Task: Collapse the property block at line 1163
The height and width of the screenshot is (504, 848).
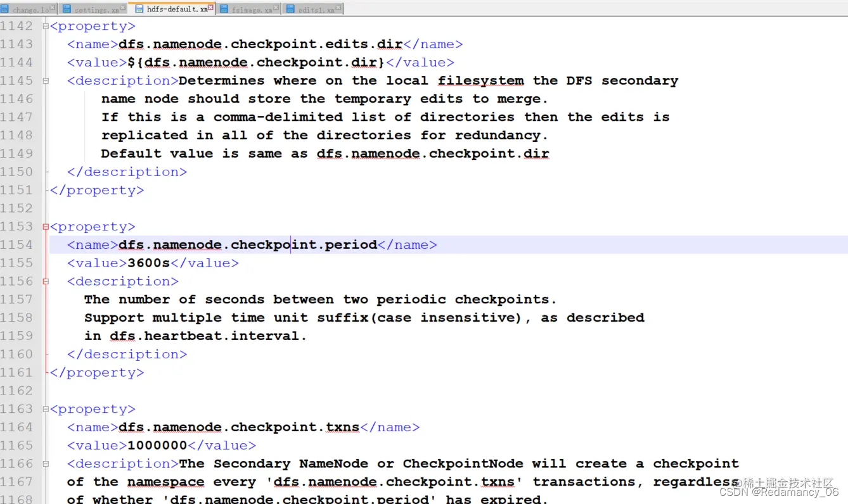Action: click(46, 409)
